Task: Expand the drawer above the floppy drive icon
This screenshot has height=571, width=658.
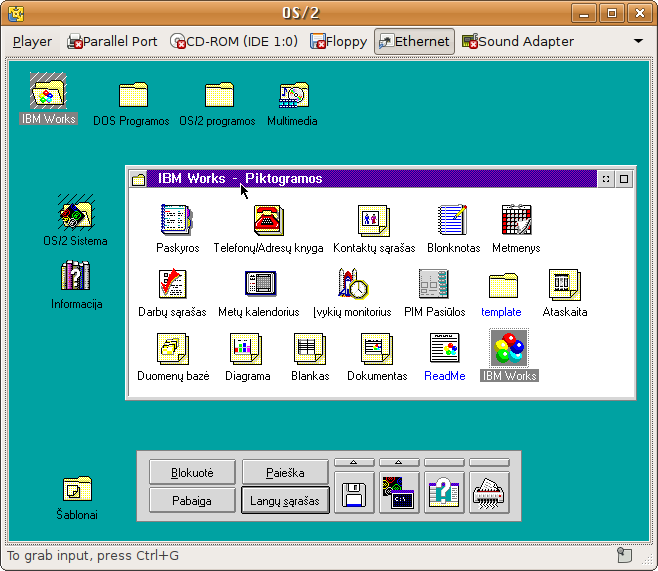Action: (354, 462)
